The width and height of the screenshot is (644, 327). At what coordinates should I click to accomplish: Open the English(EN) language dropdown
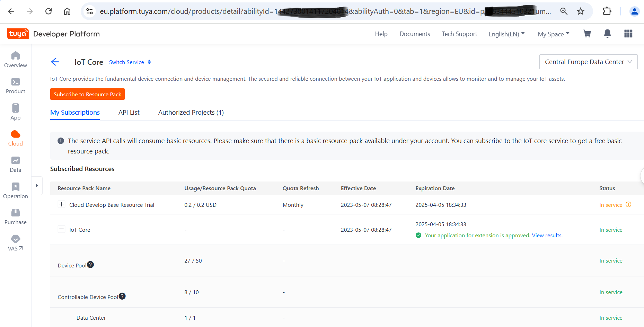[506, 34]
